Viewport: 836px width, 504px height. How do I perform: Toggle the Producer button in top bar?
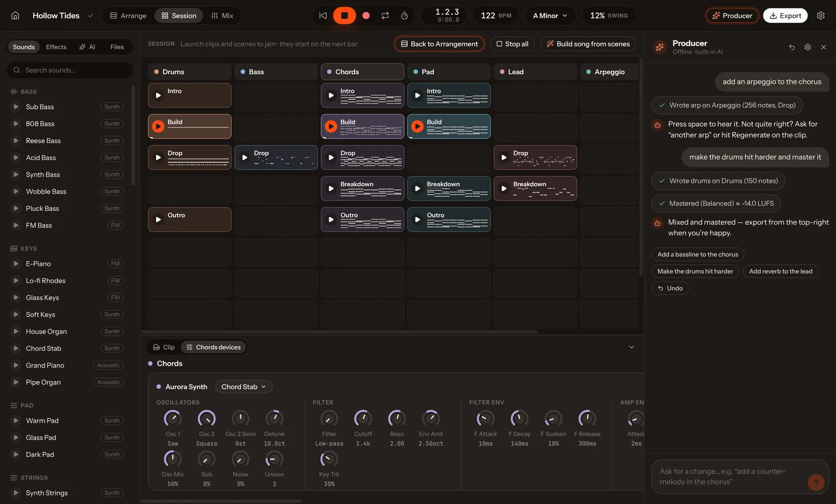732,16
